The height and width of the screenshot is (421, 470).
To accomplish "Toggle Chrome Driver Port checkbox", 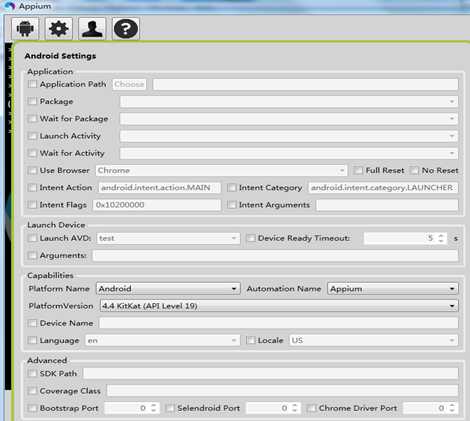I will 311,408.
